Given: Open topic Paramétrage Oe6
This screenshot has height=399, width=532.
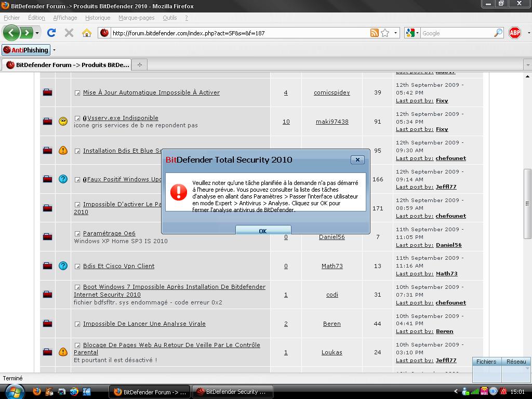Looking at the screenshot, I should tap(109, 233).
